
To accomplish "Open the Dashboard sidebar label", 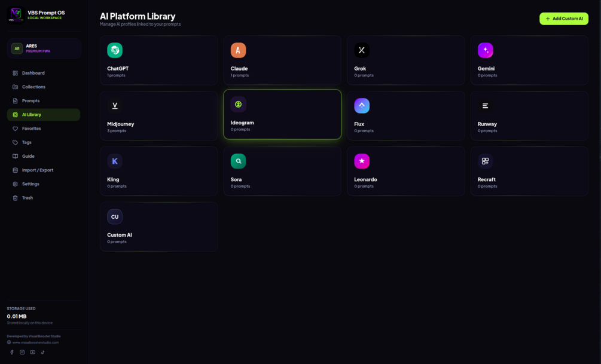I will pyautogui.click(x=33, y=73).
